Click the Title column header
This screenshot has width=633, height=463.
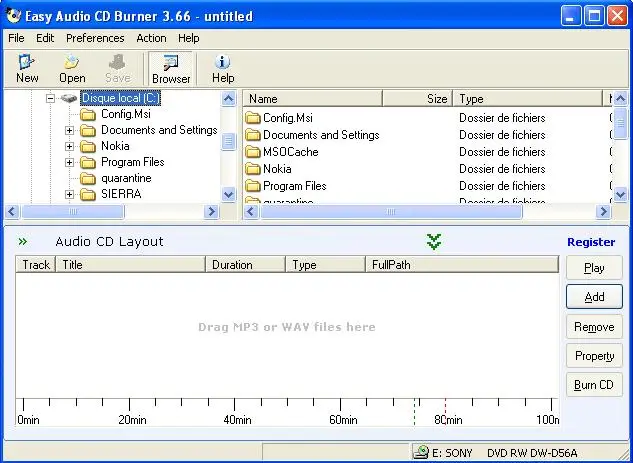(x=131, y=265)
